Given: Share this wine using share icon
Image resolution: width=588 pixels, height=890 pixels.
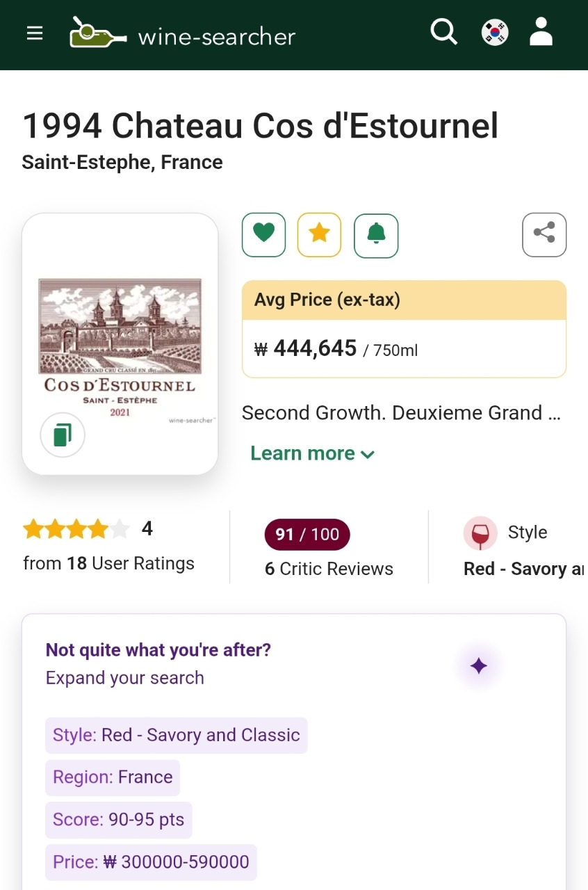Looking at the screenshot, I should [544, 235].
